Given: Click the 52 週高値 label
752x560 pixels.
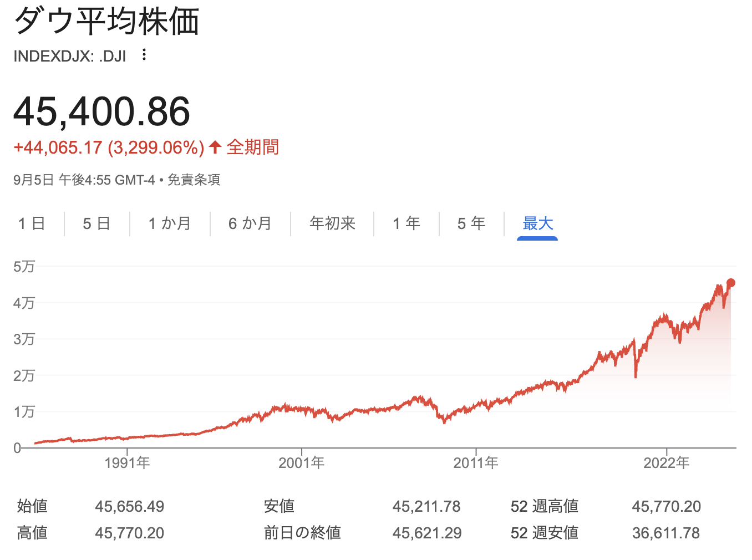Looking at the screenshot, I should (x=545, y=506).
